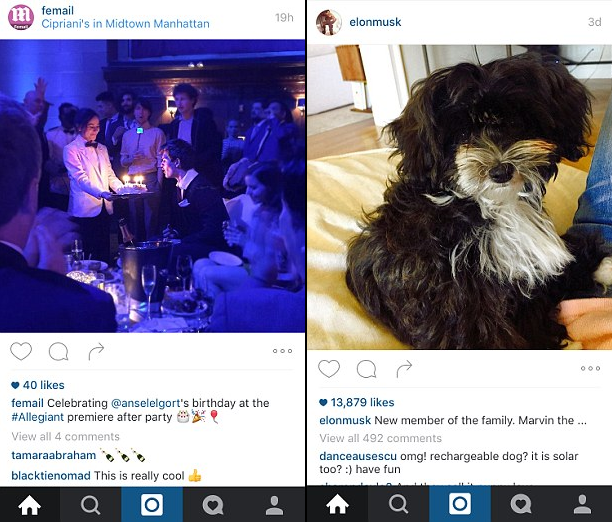View the 13,879 likes list
Image resolution: width=612 pixels, height=522 pixels.
pos(357,403)
